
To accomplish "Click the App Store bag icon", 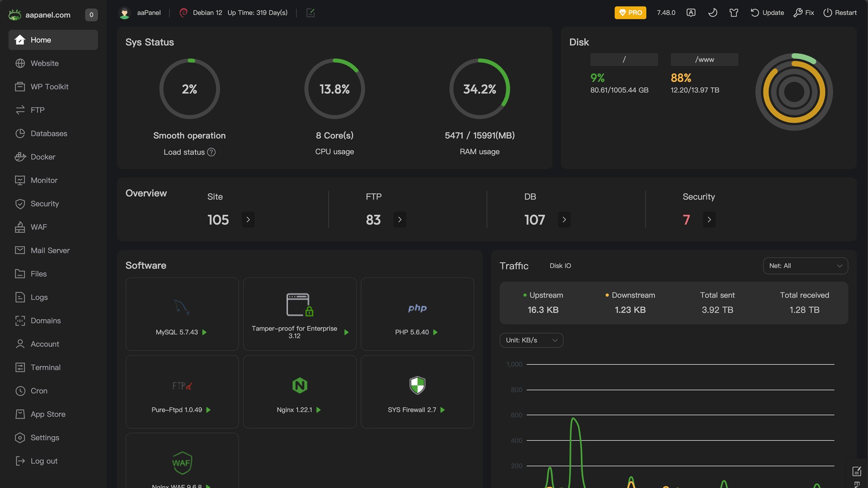I will 20,414.
